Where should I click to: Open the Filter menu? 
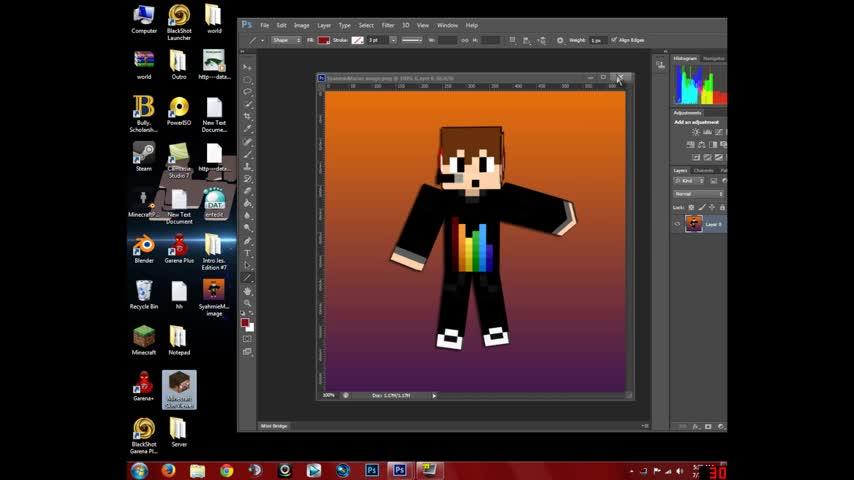(387, 25)
